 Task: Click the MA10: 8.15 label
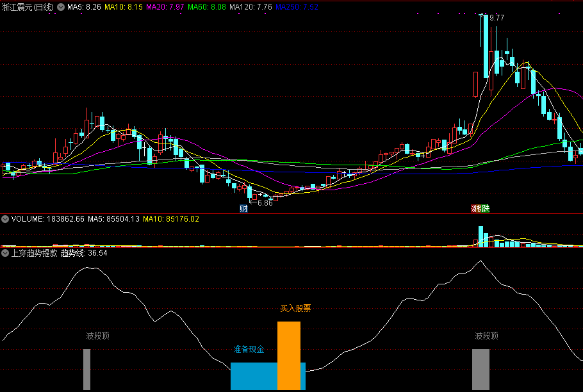point(124,7)
